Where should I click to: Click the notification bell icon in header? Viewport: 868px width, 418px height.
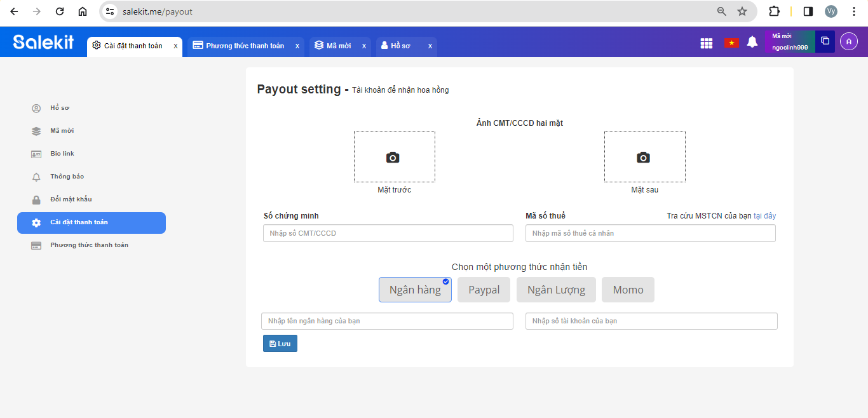click(752, 43)
